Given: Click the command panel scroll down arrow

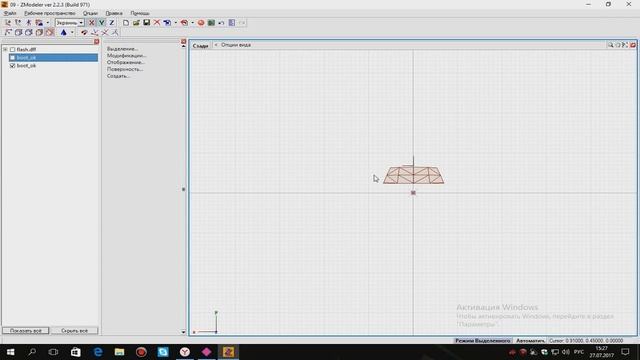Looking at the screenshot, I should tap(183, 332).
